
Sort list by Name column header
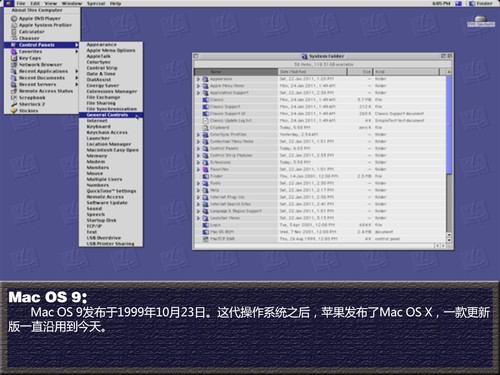click(x=236, y=72)
